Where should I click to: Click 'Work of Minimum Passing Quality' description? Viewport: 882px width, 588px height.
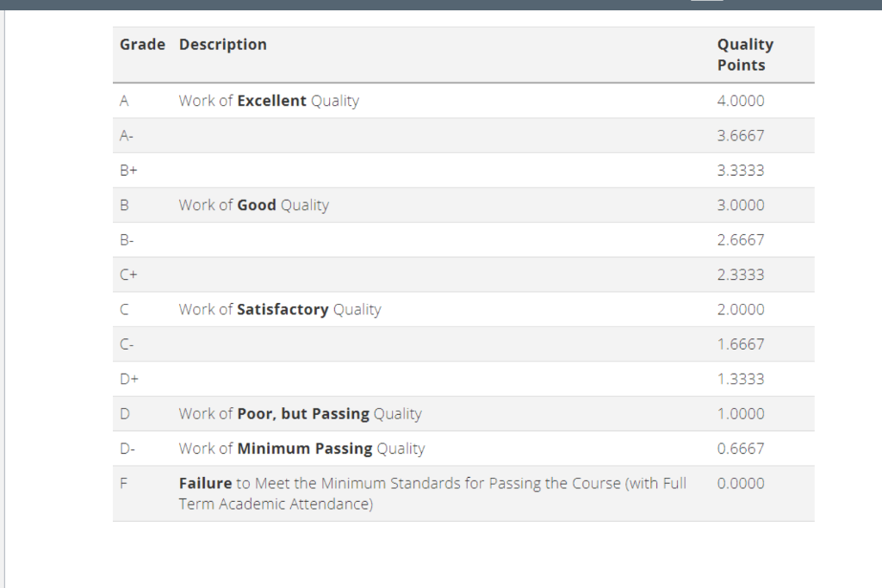[302, 449]
